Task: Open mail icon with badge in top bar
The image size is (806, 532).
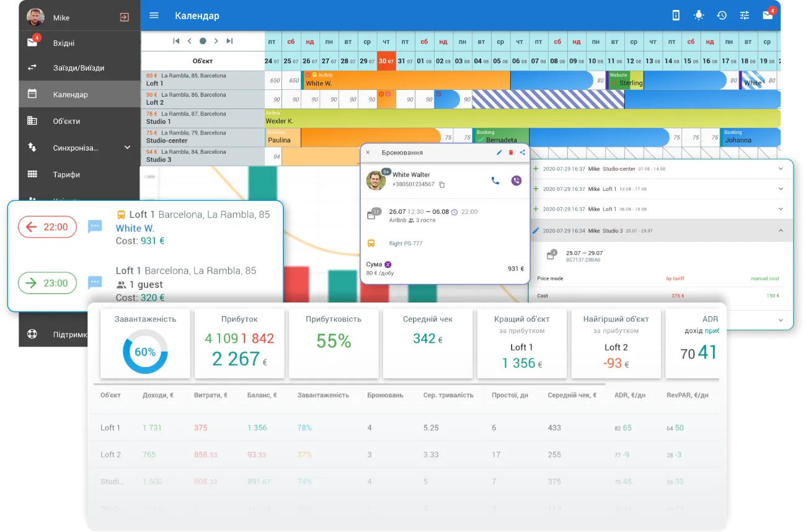Action: point(768,16)
